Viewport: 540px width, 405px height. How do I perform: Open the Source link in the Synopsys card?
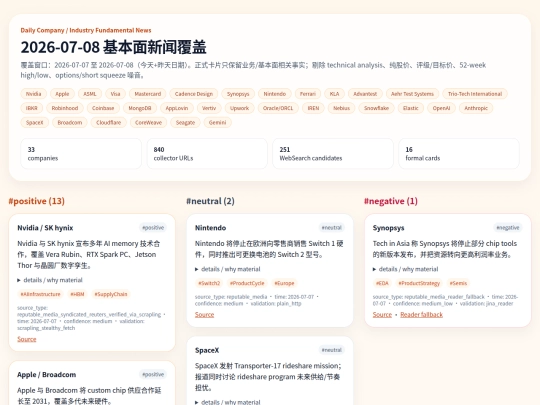(382, 314)
